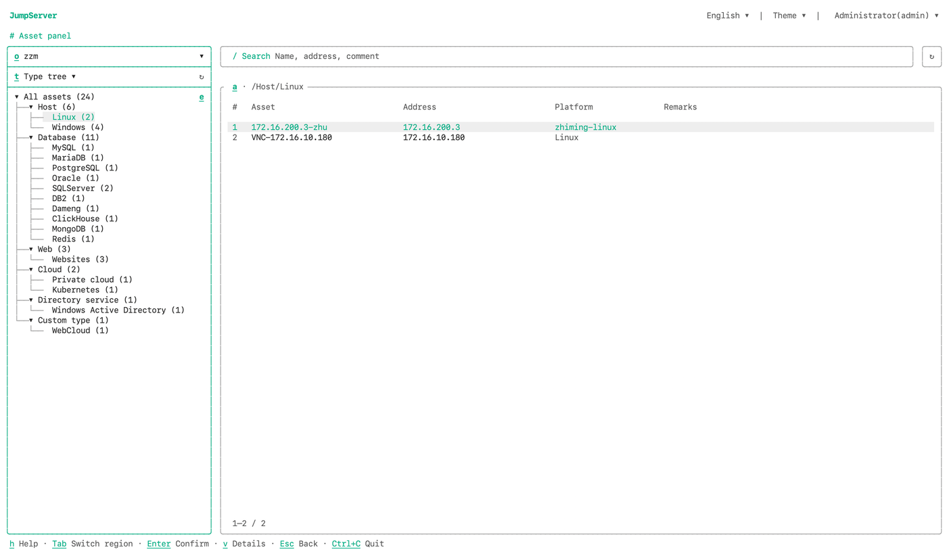This screenshot has width=947, height=560.
Task: Click address cell 172.16.200.3
Action: [432, 128]
